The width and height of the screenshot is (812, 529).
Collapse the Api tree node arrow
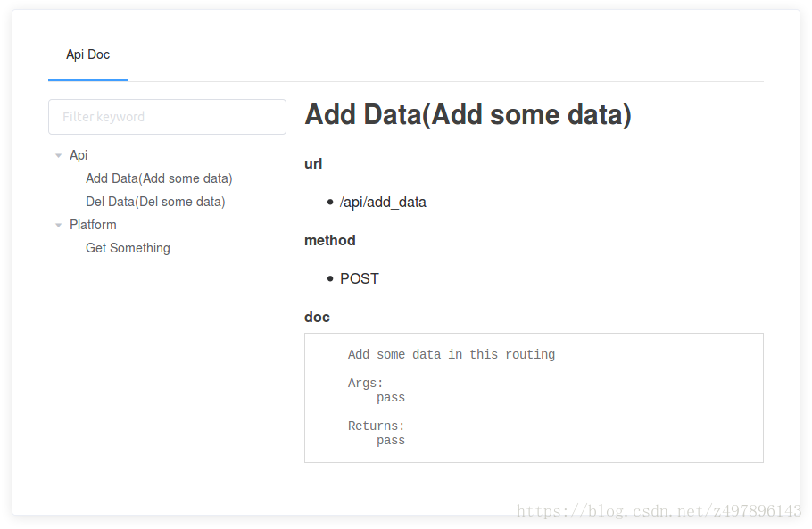[x=59, y=155]
